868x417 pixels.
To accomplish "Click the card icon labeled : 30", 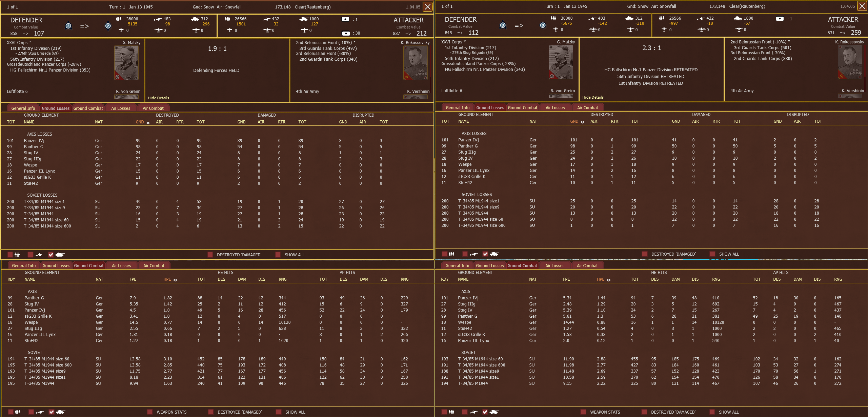I will tap(346, 33).
